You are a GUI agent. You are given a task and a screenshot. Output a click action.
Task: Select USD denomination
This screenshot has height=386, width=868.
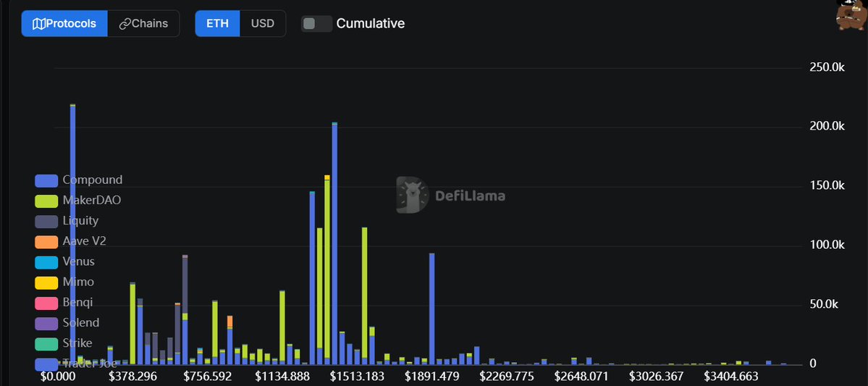262,24
